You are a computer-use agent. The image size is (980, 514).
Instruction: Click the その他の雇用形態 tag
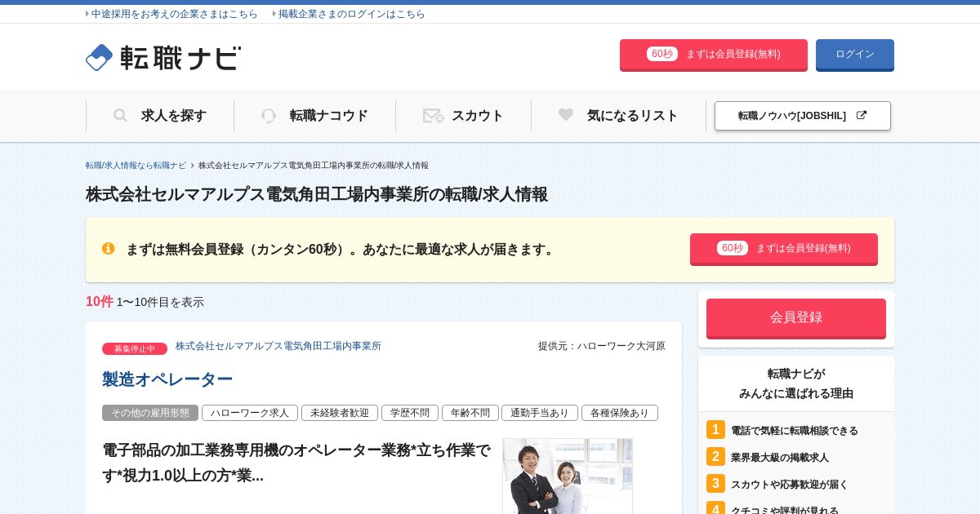(x=150, y=413)
